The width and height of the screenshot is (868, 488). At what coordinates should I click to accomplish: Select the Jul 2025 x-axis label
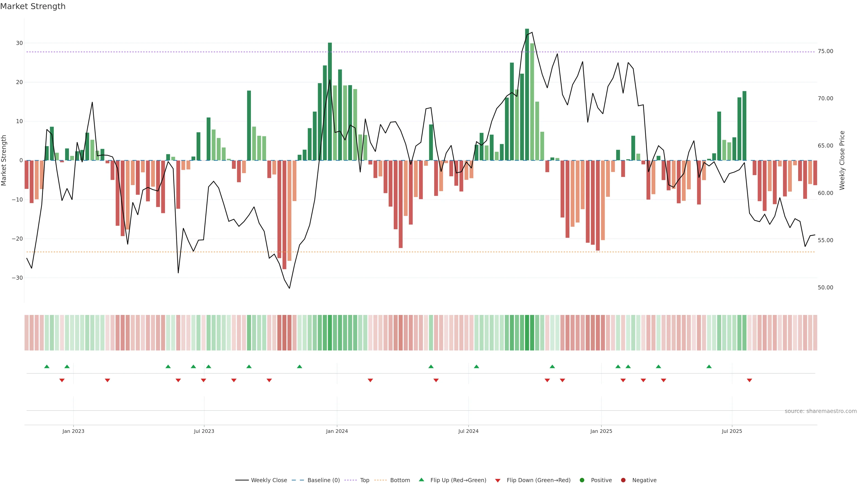pyautogui.click(x=731, y=431)
